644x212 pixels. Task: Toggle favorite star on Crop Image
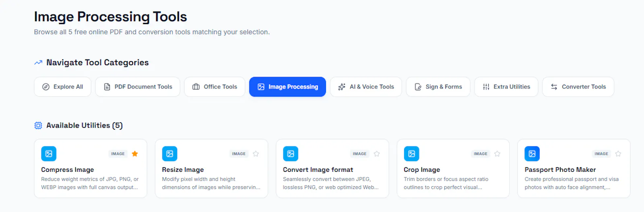497,154
